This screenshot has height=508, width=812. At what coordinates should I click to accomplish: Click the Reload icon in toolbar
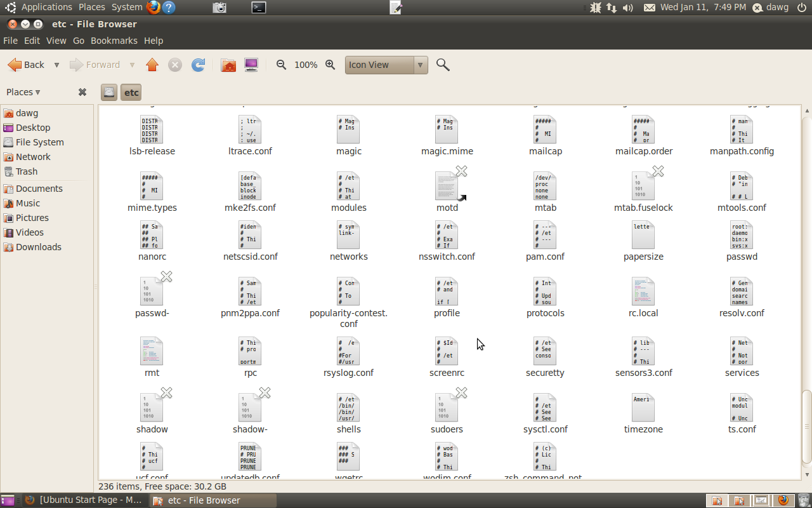click(198, 65)
